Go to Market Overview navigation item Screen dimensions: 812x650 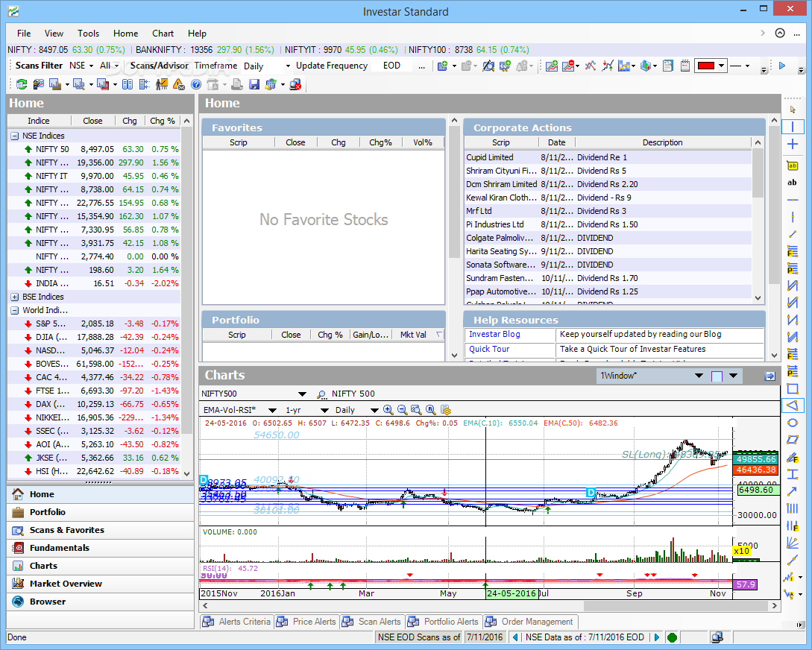pyautogui.click(x=101, y=583)
